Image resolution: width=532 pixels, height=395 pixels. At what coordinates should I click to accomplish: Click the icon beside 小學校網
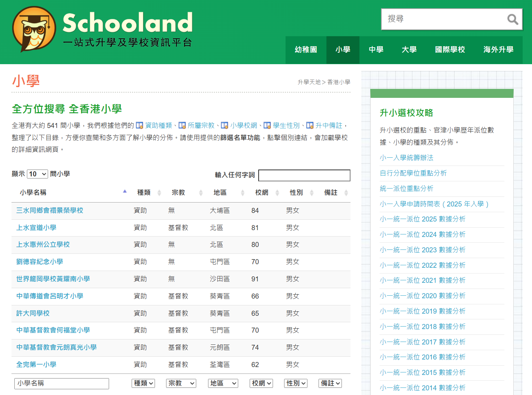click(x=225, y=125)
